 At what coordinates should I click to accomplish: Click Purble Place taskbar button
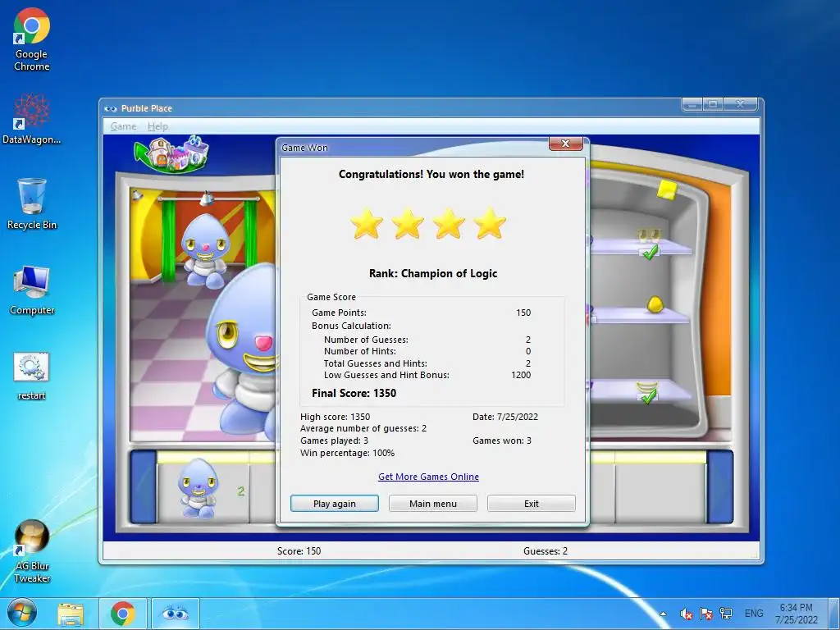(176, 614)
